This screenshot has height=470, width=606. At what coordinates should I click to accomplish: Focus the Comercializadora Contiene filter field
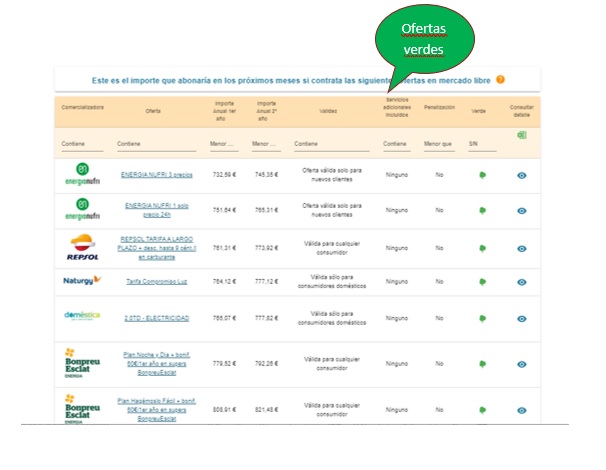pyautogui.click(x=82, y=144)
